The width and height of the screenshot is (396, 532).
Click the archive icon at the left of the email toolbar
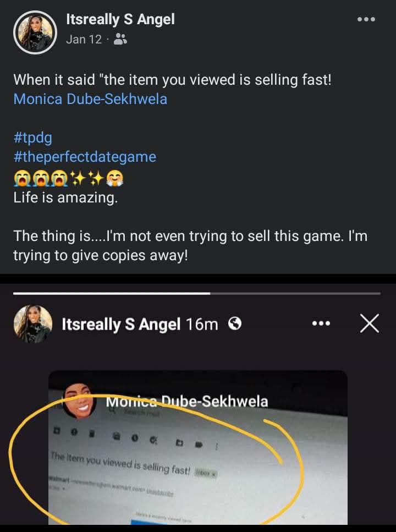(x=57, y=430)
